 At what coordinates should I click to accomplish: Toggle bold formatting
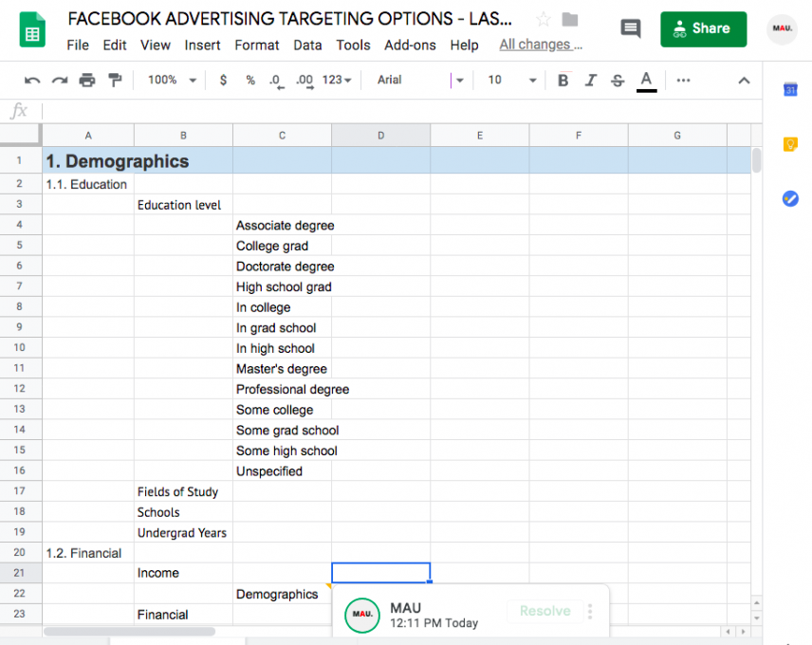coord(563,81)
